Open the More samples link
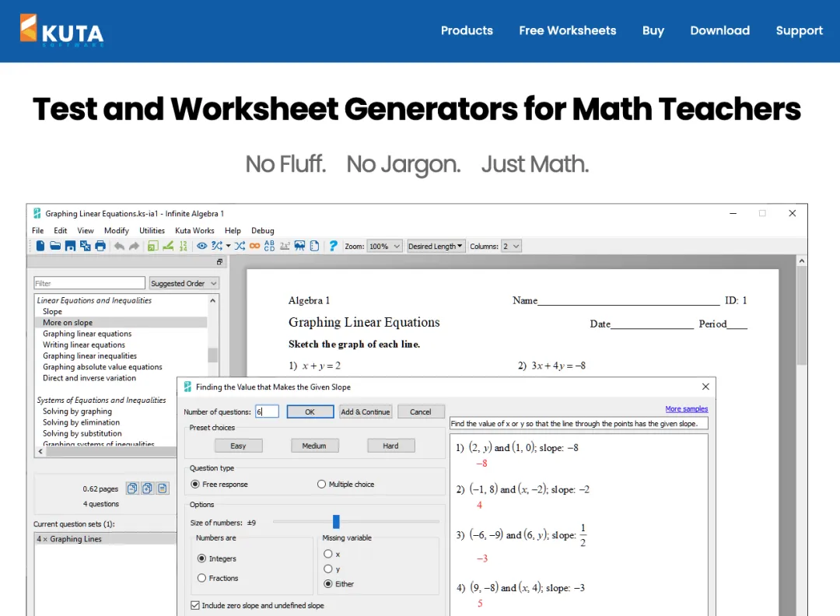Image resolution: width=840 pixels, height=616 pixels. pos(686,408)
